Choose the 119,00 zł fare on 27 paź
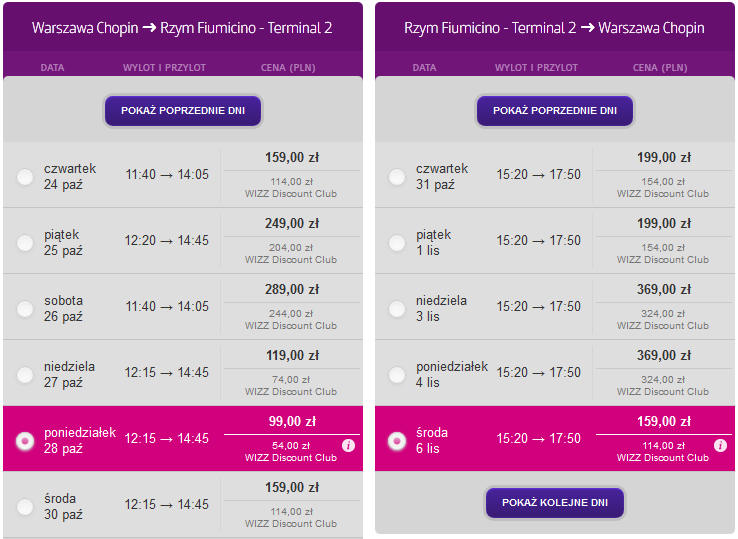The image size is (738, 539). 292,355
